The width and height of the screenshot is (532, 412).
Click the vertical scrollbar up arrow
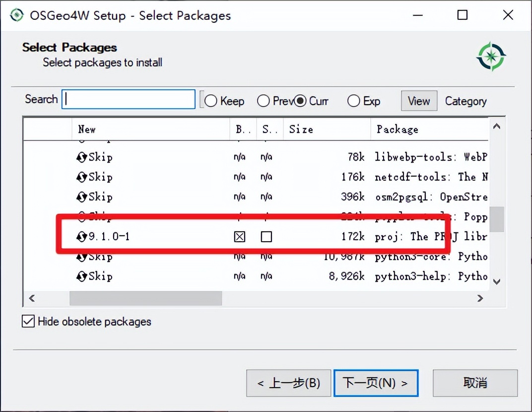(x=497, y=126)
